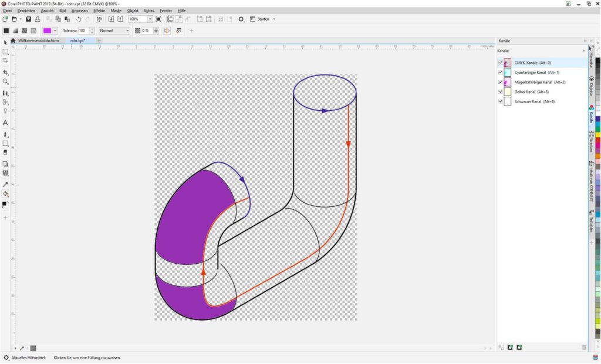Click the Copy icon in the toolbar
601x364 pixels.
click(58, 19)
